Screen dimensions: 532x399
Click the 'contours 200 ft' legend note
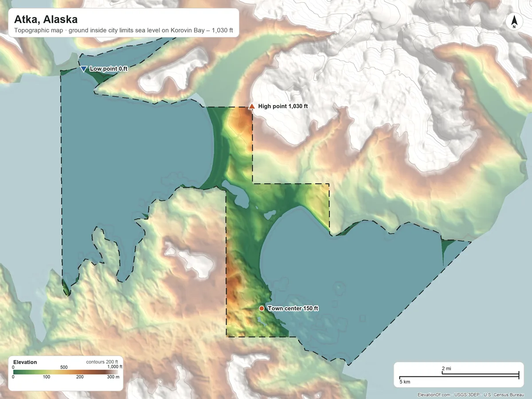[x=102, y=362]
